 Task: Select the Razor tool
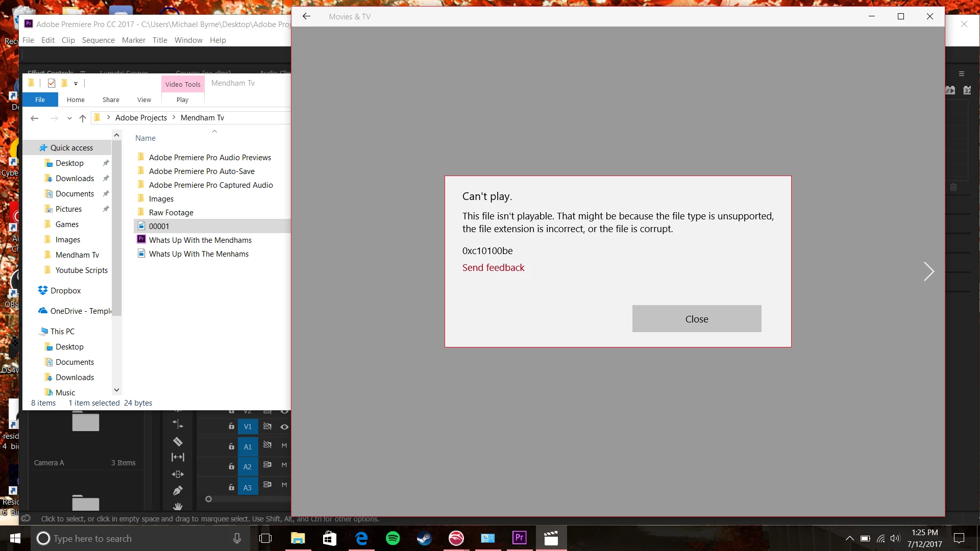(x=178, y=441)
